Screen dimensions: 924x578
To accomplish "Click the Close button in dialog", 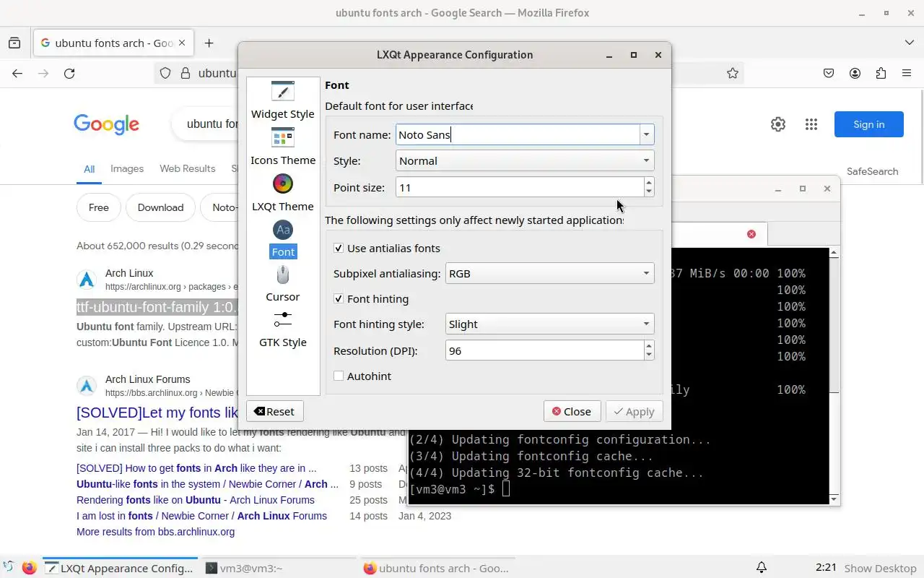I will 572,411.
